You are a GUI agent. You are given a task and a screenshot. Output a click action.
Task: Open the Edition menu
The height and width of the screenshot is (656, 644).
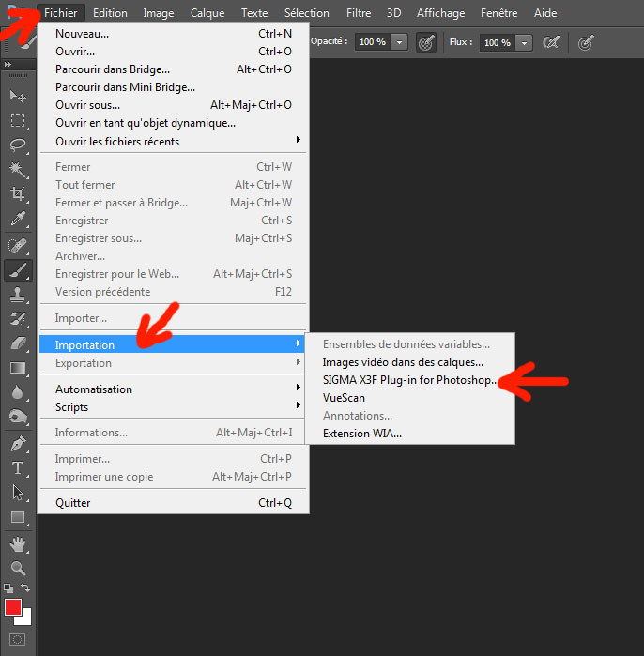(x=110, y=13)
